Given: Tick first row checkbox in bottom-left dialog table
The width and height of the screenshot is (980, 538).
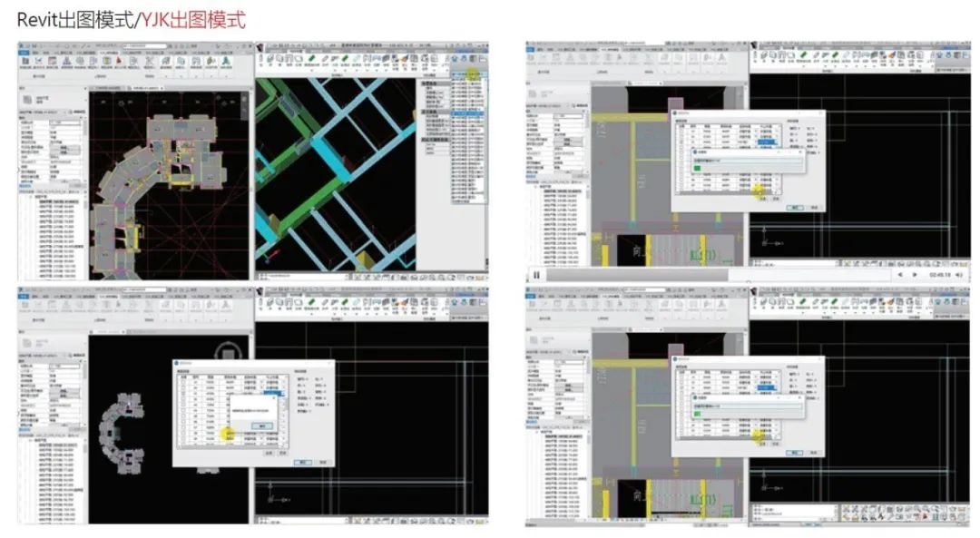Looking at the screenshot, I should [183, 383].
